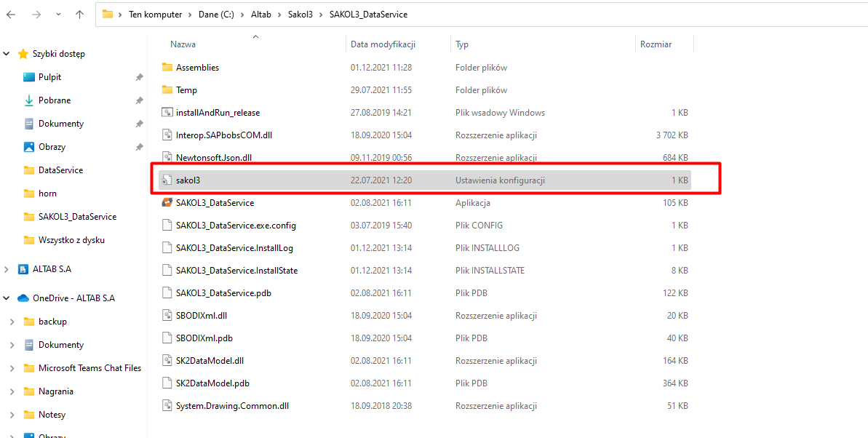
Task: Select SBODIXml.pdb file icon
Action: (x=167, y=338)
